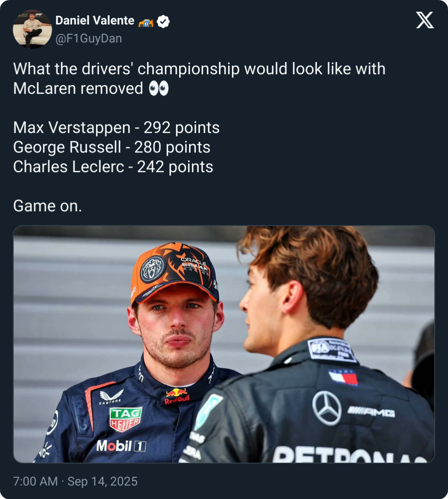Select the George Russell 280 points line
448x499 pixels.
(112, 147)
